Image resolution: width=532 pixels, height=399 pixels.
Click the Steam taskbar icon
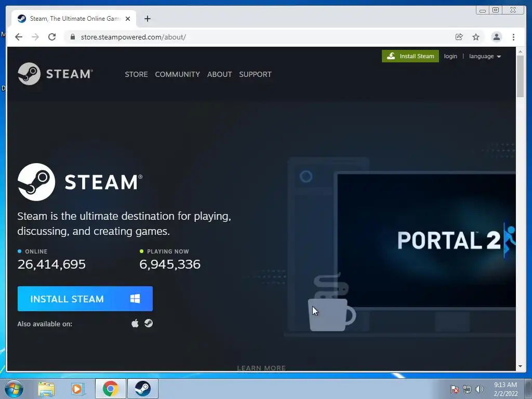pyautogui.click(x=143, y=389)
